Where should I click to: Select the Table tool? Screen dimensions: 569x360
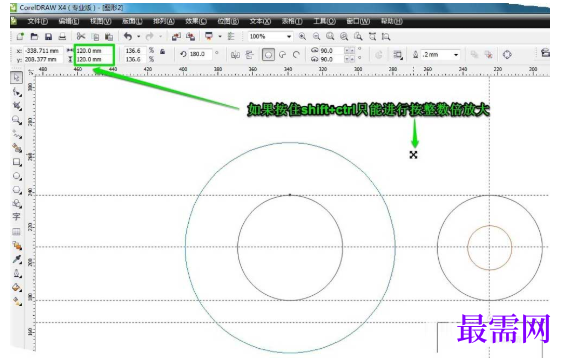click(x=16, y=232)
